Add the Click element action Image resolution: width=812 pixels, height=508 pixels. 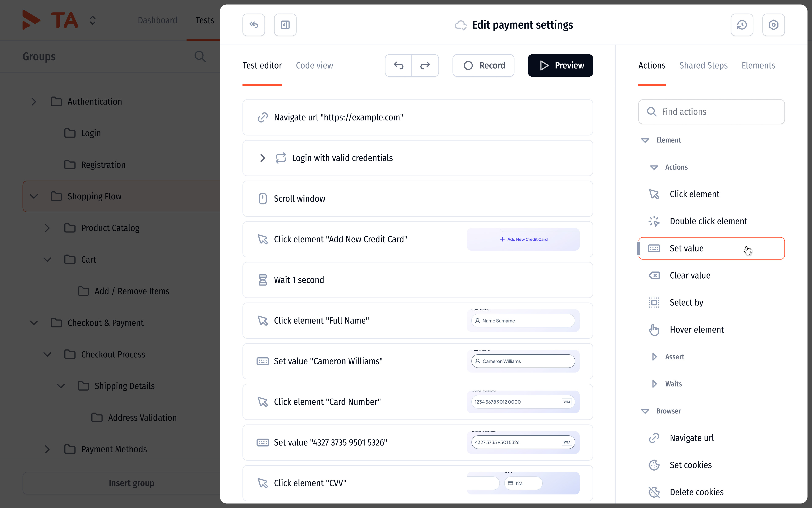(711, 194)
